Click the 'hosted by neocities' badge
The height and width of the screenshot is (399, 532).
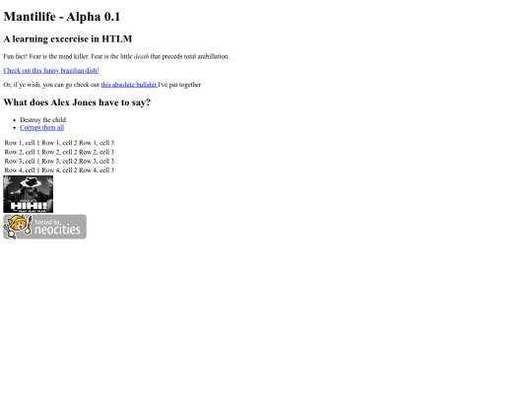44,227
